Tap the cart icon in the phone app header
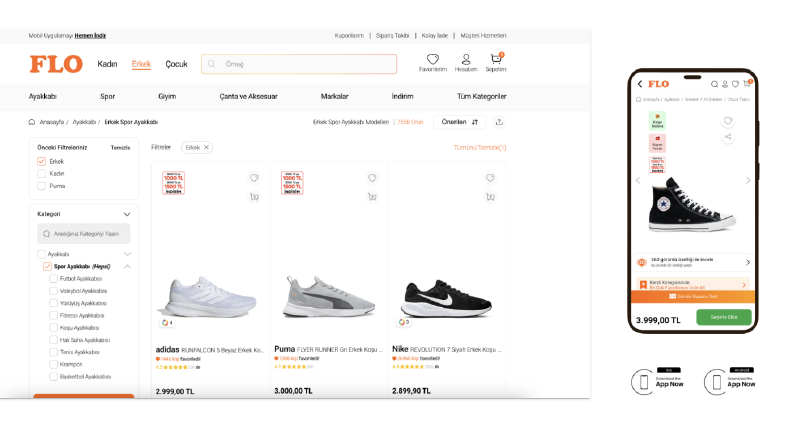 coord(747,83)
